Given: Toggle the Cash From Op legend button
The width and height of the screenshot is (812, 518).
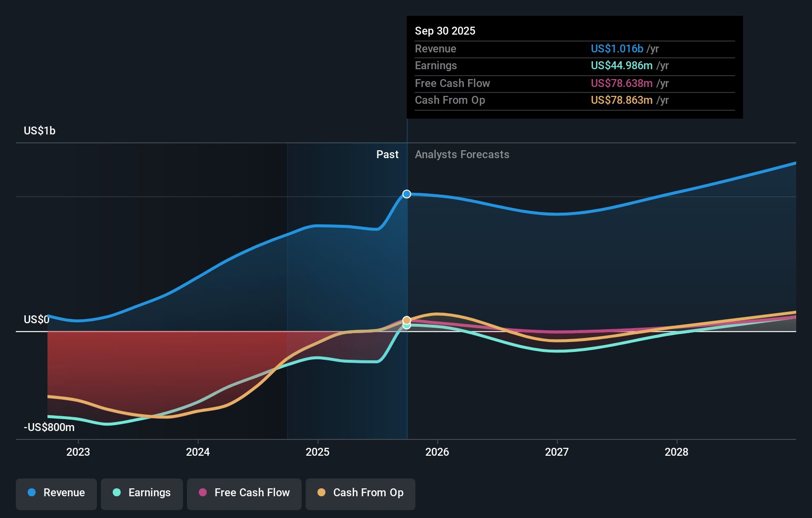Looking at the screenshot, I should pyautogui.click(x=361, y=493).
